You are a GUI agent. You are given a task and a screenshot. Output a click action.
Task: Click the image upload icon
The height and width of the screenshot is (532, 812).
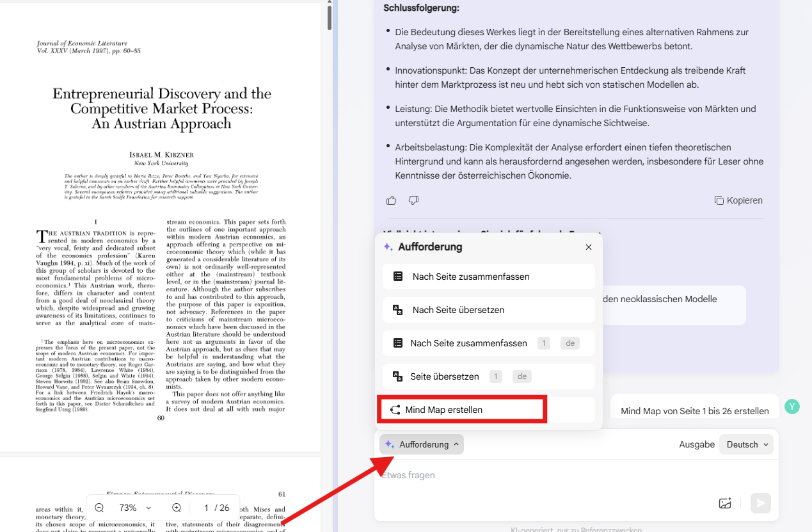tap(725, 503)
